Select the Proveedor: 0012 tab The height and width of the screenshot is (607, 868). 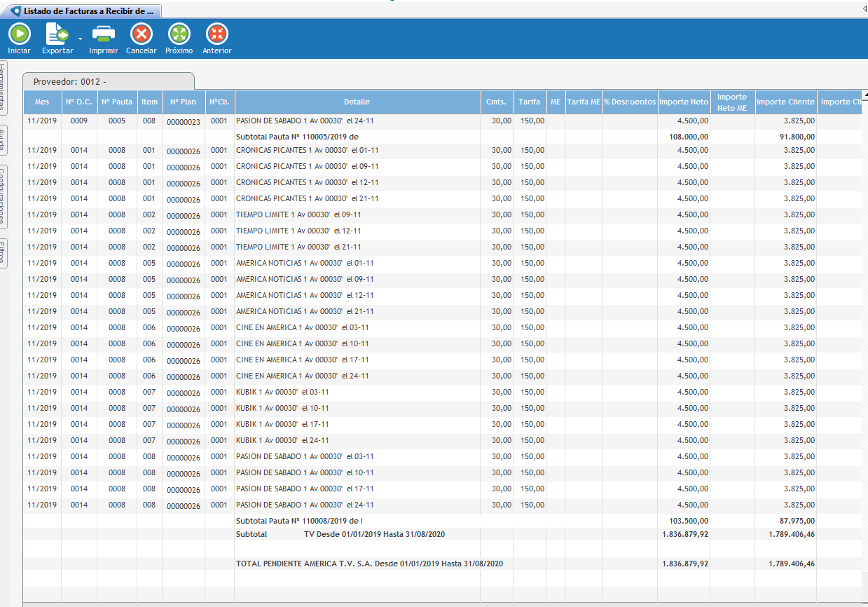108,82
